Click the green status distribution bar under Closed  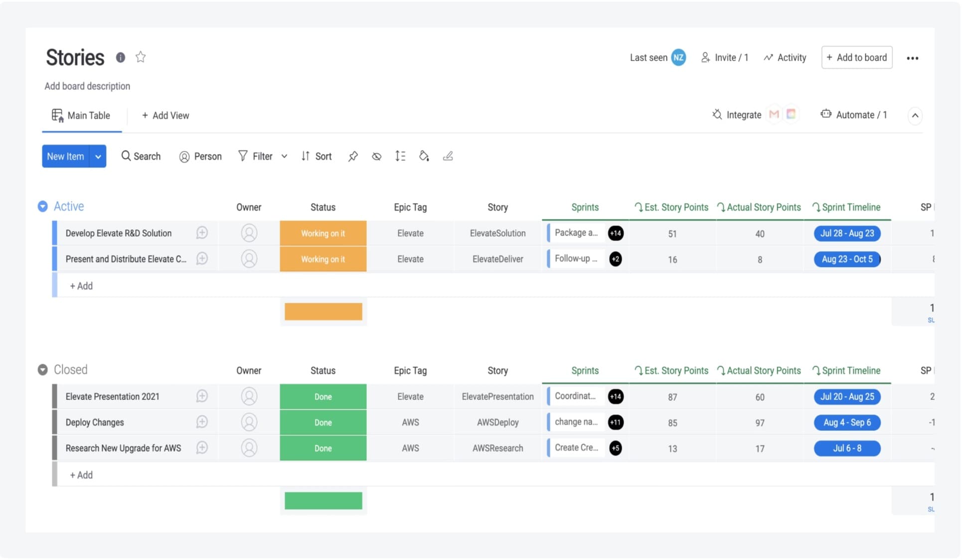[x=323, y=500]
